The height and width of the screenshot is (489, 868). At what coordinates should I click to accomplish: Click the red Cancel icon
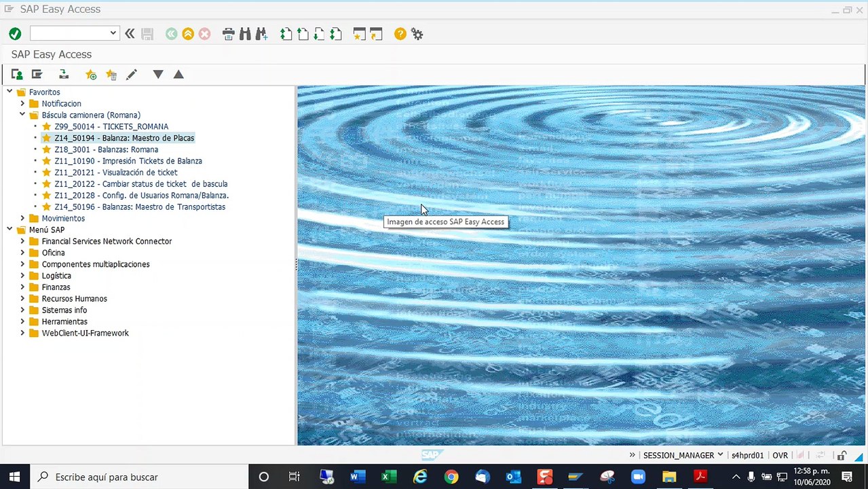pyautogui.click(x=204, y=33)
